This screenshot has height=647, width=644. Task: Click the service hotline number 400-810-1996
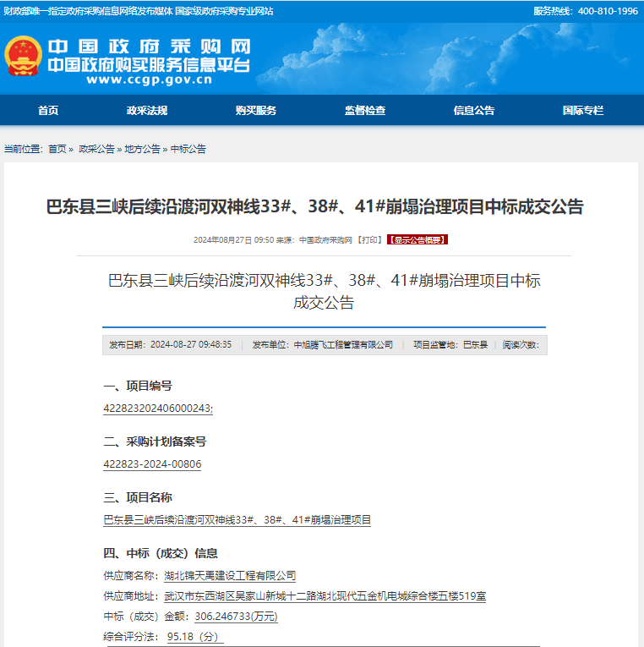(x=608, y=11)
